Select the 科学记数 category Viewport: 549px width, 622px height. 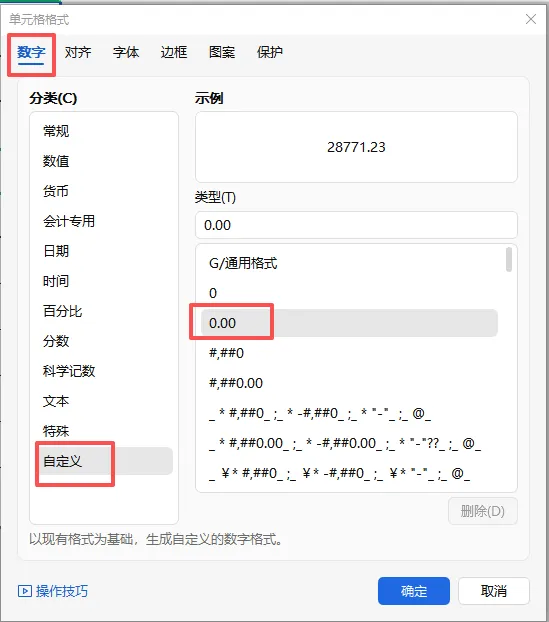[x=104, y=371]
